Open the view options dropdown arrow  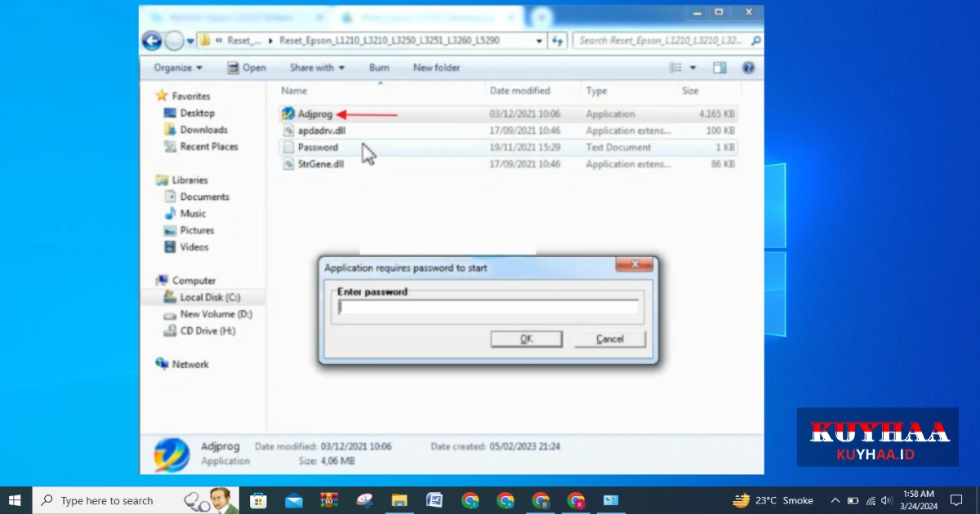(x=693, y=68)
